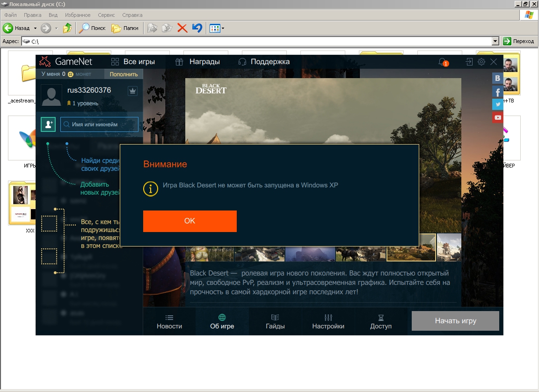The image size is (539, 392).
Task: Select the ИГРЫ item in Explorer
Action: [22, 142]
